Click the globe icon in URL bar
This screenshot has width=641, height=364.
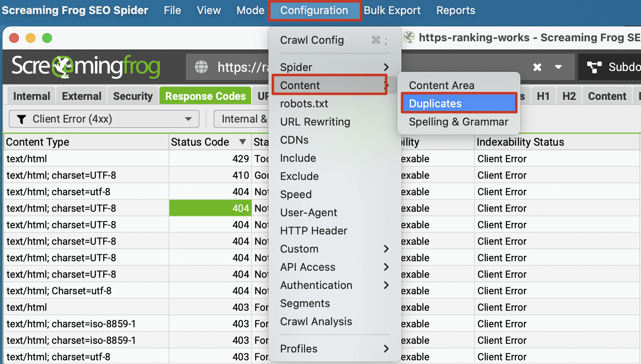click(201, 67)
